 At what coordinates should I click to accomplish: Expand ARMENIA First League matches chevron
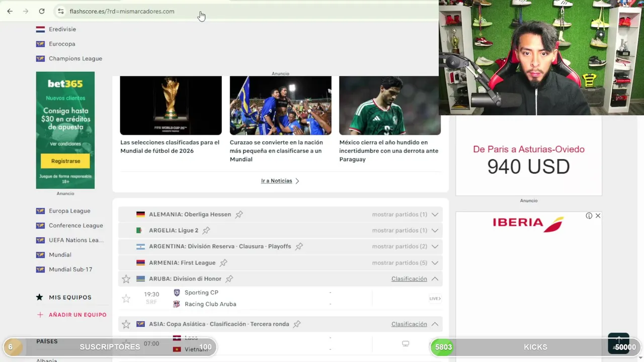435,262
